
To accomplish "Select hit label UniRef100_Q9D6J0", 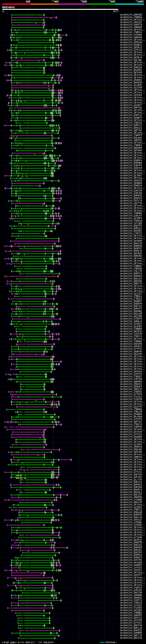I will 131,321.
